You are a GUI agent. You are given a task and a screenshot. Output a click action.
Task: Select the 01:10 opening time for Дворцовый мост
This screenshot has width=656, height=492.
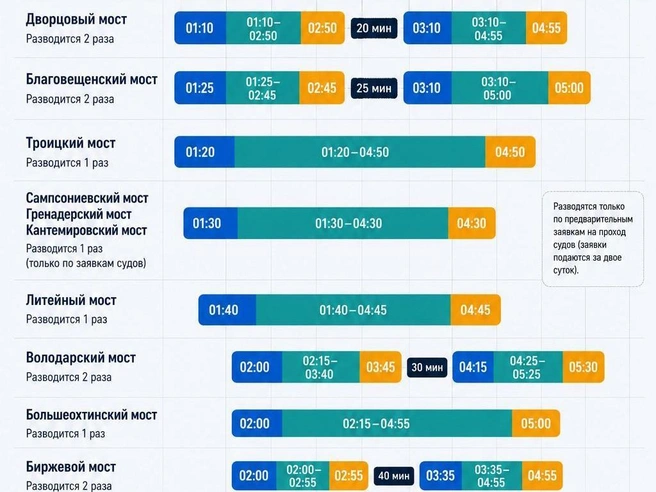[x=200, y=28]
